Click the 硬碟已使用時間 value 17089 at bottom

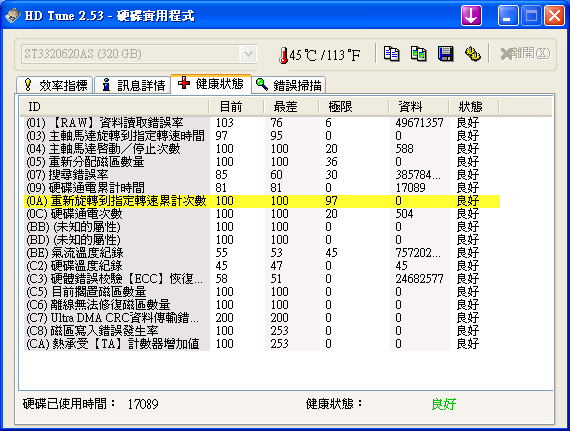(143, 404)
